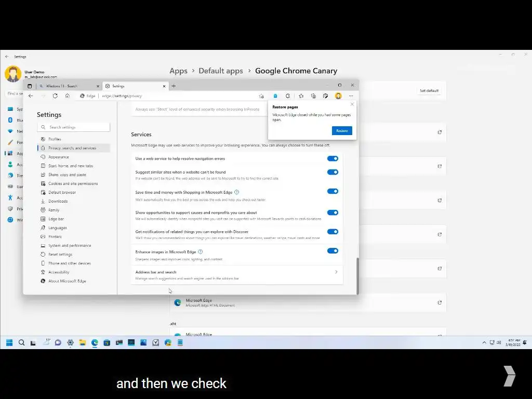Dismiss the Restore pages popup

[352, 104]
